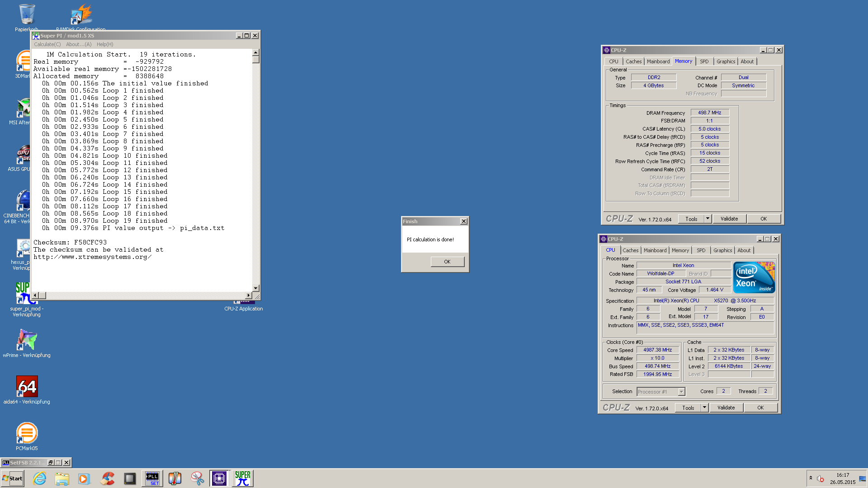
Task: Open Graphics tab in upper CPU-Z
Action: point(726,61)
